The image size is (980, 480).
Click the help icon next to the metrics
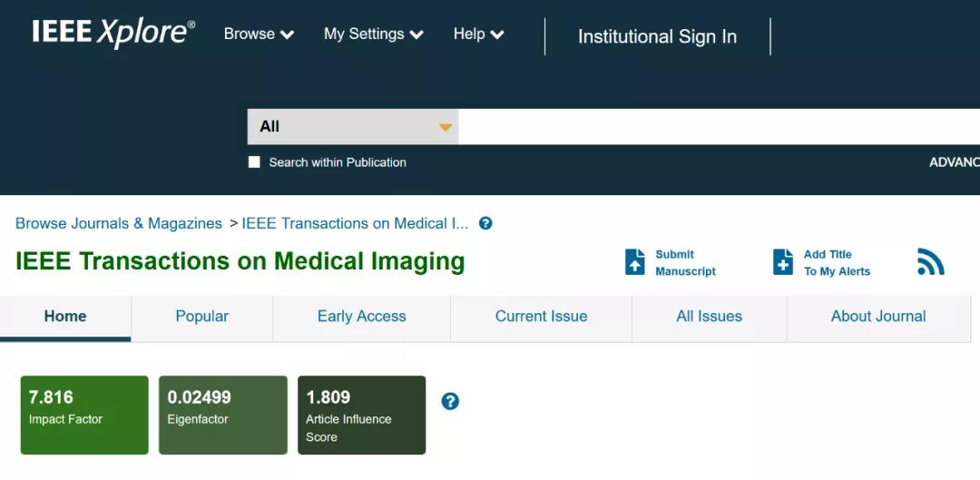(450, 401)
